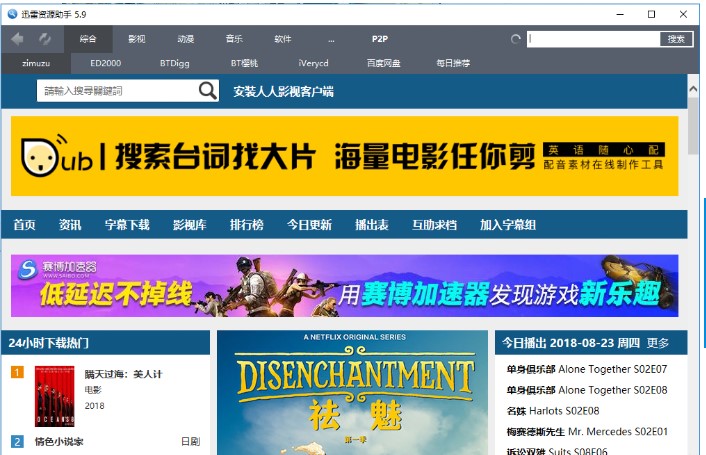This screenshot has width=706, height=455.
Task: Open 单身俱乐部 Alone Together S02E08
Action: 587,390
